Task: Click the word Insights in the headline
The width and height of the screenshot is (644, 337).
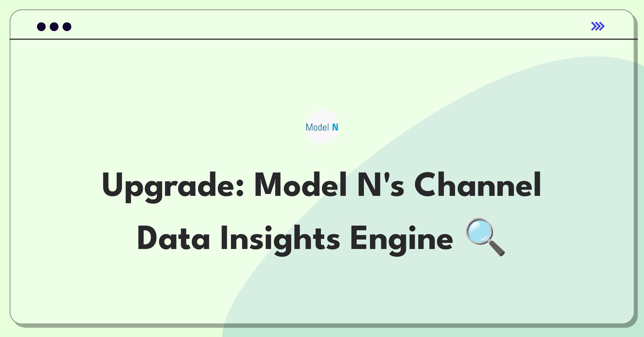Action: [x=280, y=239]
